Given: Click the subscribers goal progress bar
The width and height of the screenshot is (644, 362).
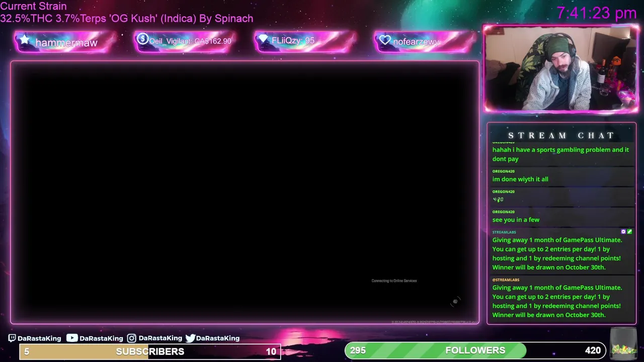Looking at the screenshot, I should [150, 351].
